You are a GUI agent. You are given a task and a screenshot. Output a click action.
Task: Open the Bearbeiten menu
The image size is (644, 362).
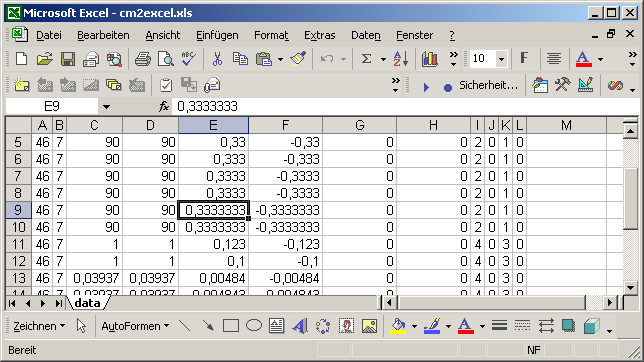104,35
